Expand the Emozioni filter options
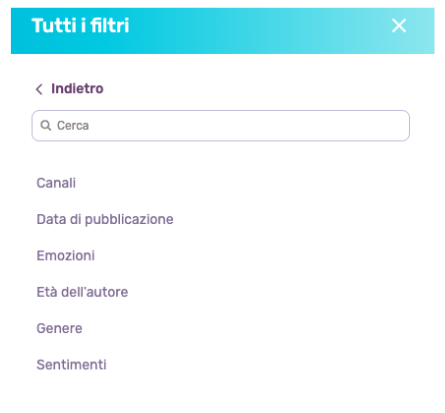 66,256
